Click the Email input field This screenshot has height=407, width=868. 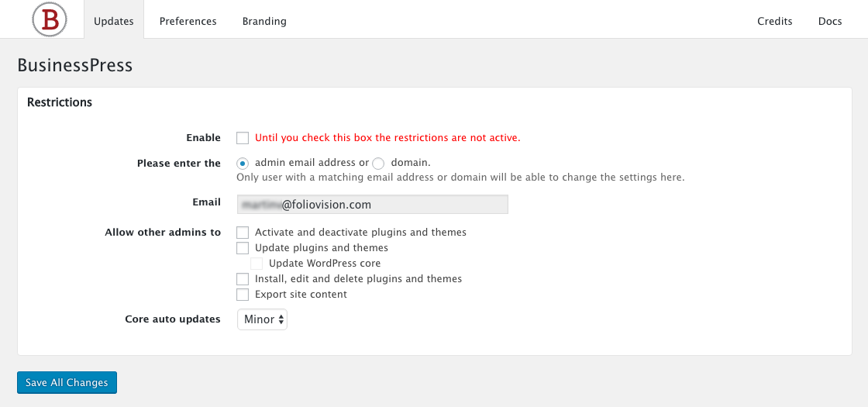click(x=373, y=205)
